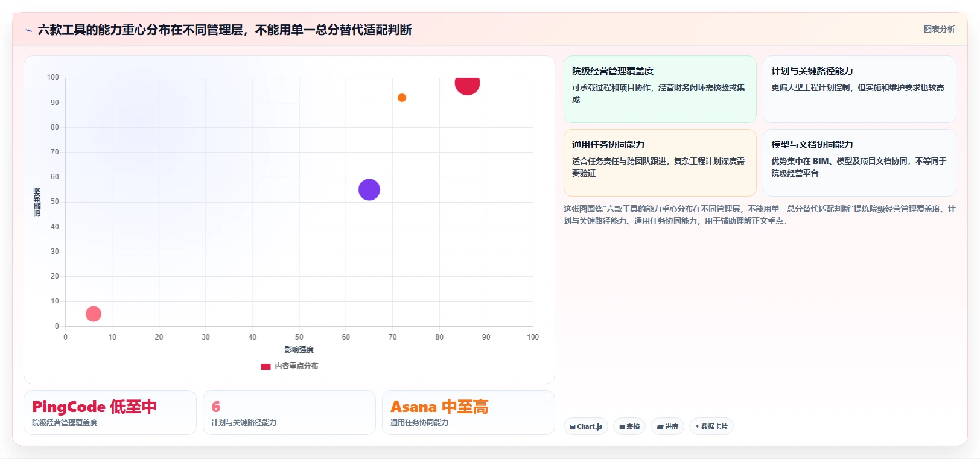Click the 表格 tag chip

tap(629, 426)
